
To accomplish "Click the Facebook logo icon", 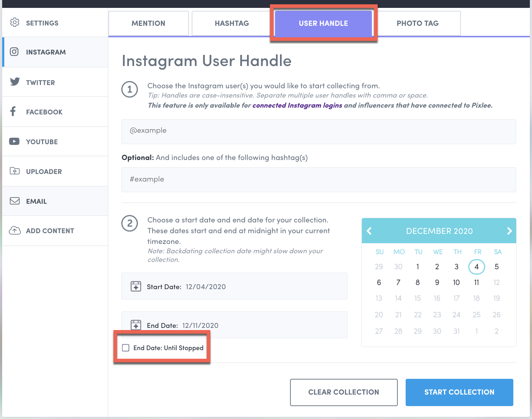I will (x=13, y=112).
